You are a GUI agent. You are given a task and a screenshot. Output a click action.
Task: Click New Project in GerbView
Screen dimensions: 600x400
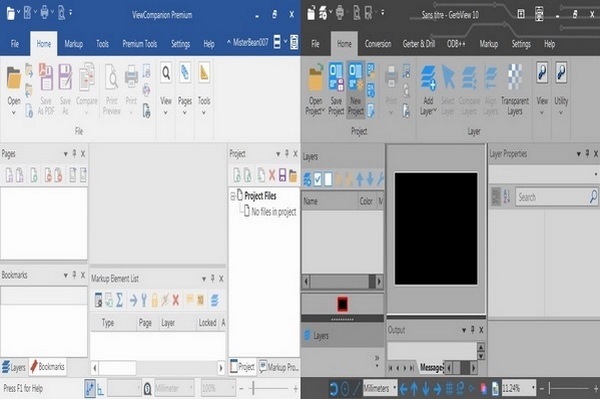click(x=355, y=90)
